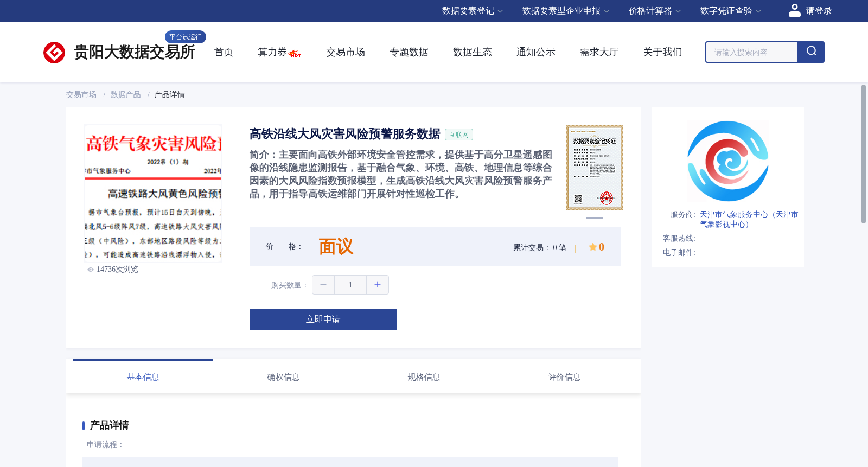
Task: Switch to the 规格信息 tab
Action: (424, 377)
